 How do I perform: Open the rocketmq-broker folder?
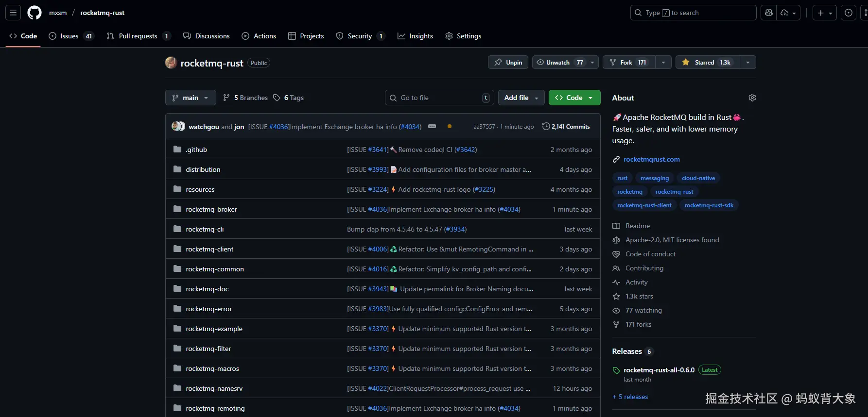point(211,209)
